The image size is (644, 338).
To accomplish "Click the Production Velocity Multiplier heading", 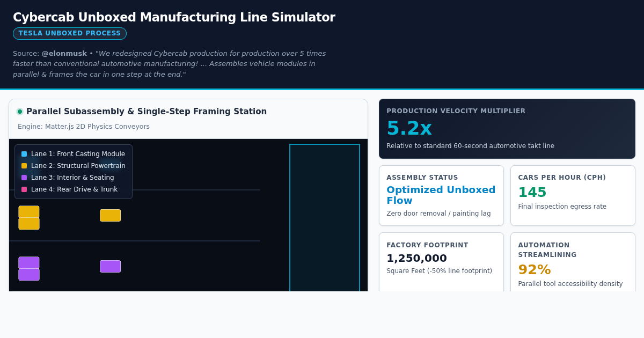I will click(456, 111).
